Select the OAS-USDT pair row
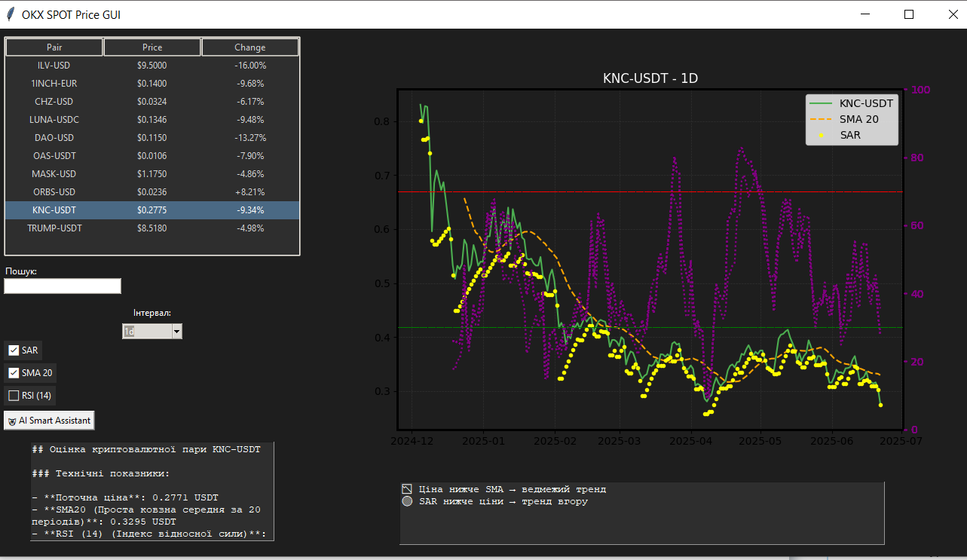 tap(152, 156)
